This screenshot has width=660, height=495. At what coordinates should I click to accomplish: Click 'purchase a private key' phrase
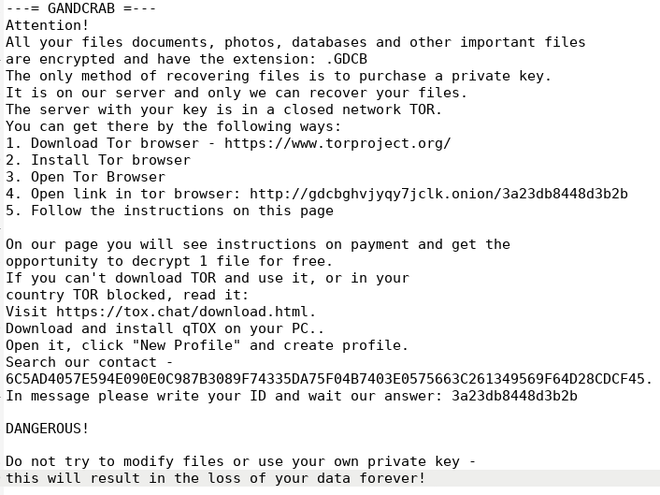[x=451, y=76]
